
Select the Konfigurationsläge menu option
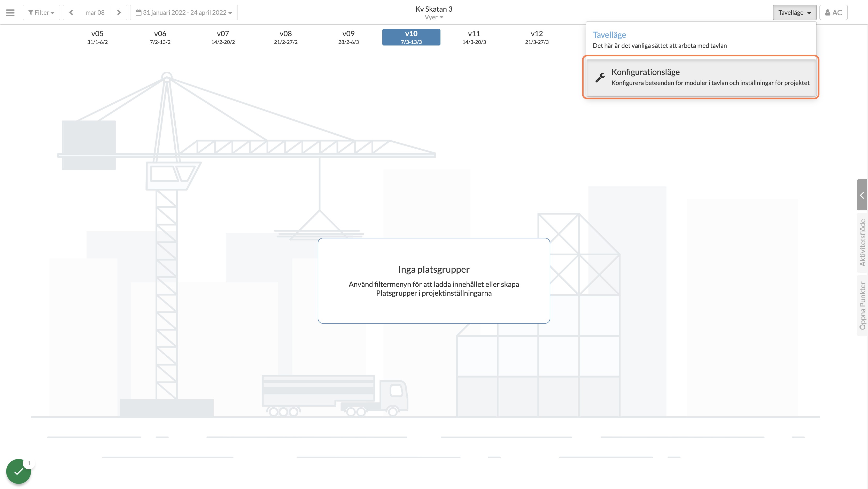[701, 77]
